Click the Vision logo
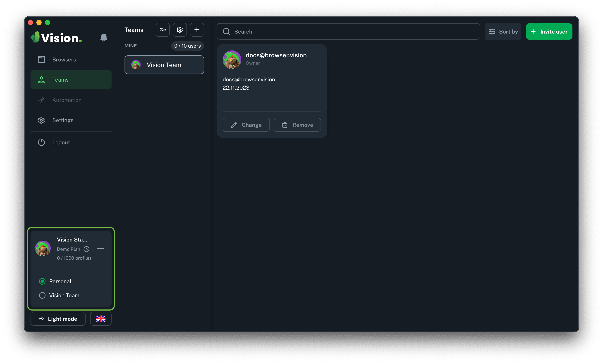The height and width of the screenshot is (364, 603). click(56, 37)
